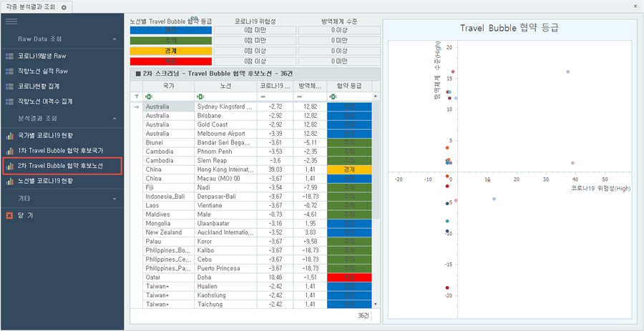The image size is (644, 331).
Task: Click the filter funnel icon in the grid filter row
Action: (x=137, y=96)
